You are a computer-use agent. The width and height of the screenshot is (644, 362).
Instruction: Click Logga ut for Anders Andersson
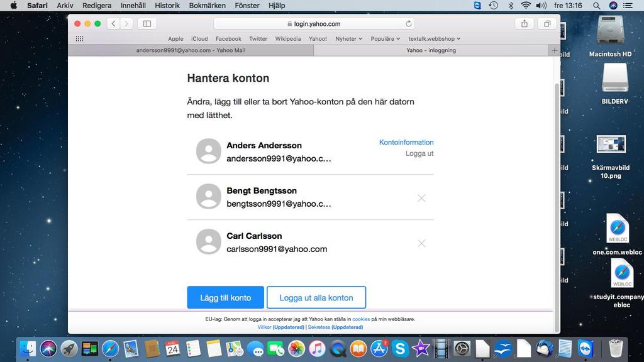[419, 153]
